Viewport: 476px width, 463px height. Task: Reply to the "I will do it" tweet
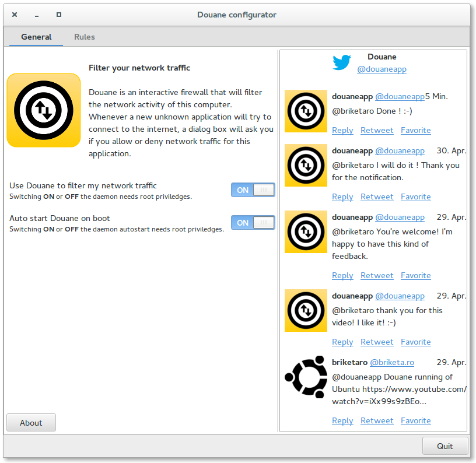click(342, 197)
